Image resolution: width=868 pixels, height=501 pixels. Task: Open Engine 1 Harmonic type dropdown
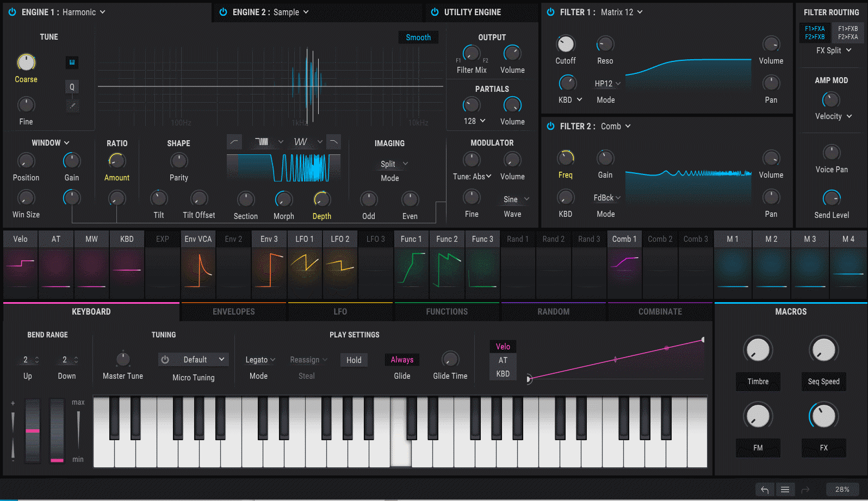click(84, 12)
